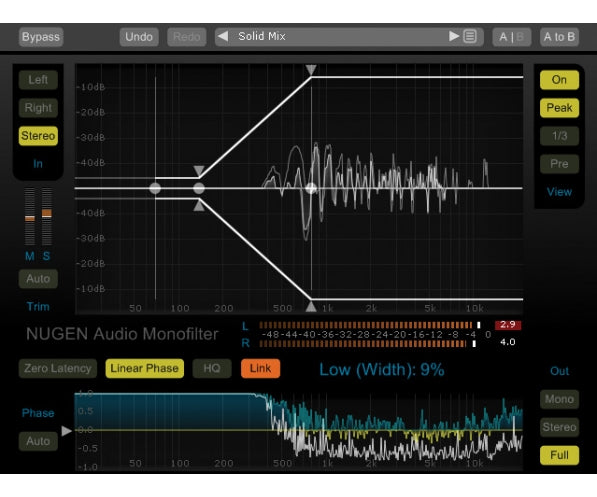Image resolution: width=597 pixels, height=497 pixels.
Task: Click the lower width triangle near 130 Hz
Action: tap(199, 206)
